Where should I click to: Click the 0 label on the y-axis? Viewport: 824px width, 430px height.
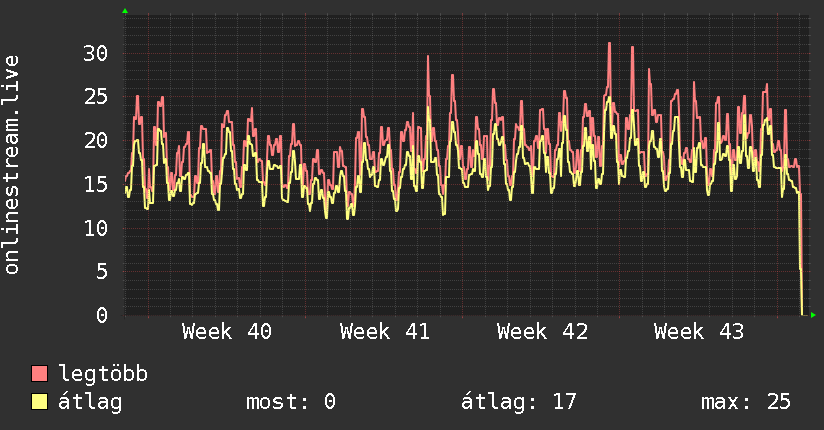(102, 315)
